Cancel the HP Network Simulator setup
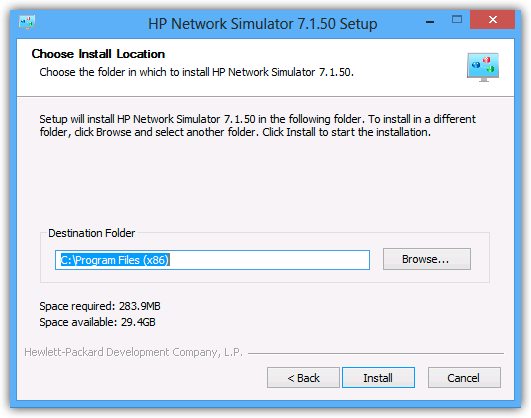 464,377
